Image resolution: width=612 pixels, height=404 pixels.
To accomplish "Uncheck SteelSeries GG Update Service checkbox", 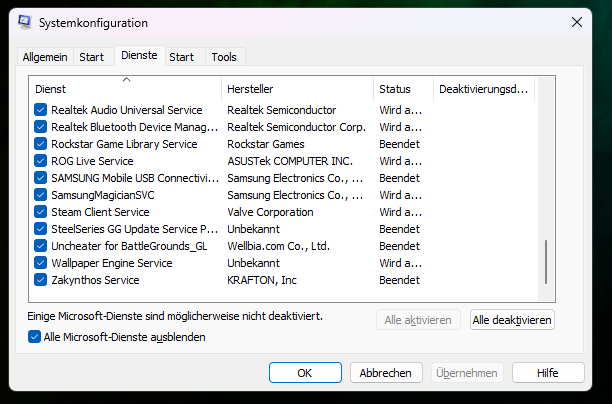I will [x=41, y=229].
